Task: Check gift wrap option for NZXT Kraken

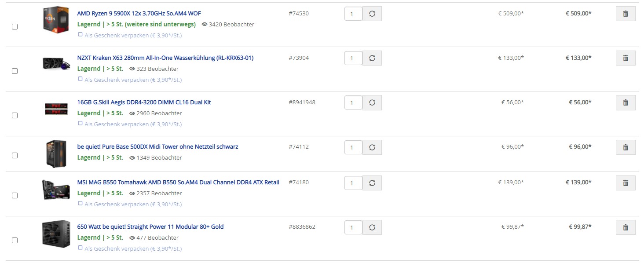Action: click(x=80, y=79)
